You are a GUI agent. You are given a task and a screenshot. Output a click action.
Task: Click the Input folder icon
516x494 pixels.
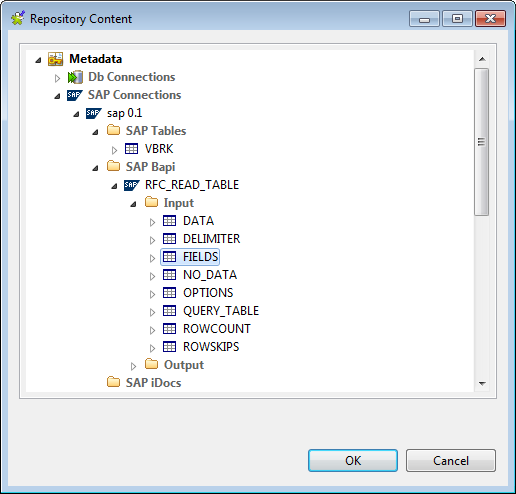point(151,202)
